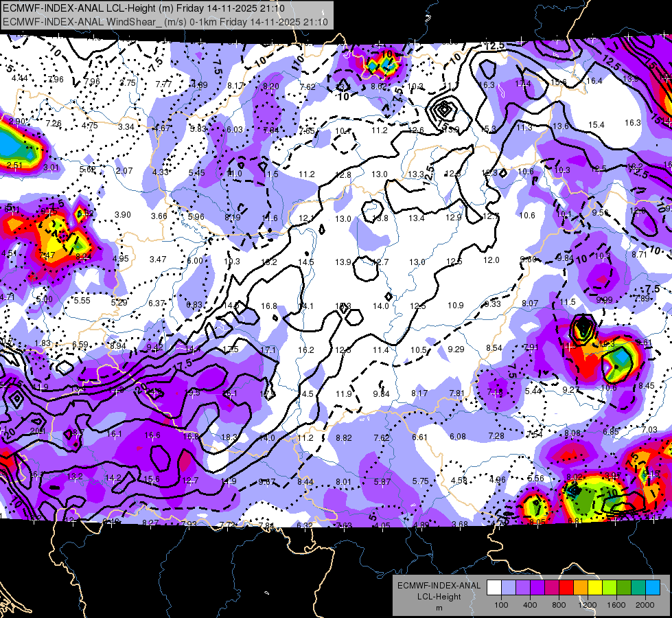Screen dimensions: 672x618
Task: Click the wind shear value '1.83'
Action: 43,343
